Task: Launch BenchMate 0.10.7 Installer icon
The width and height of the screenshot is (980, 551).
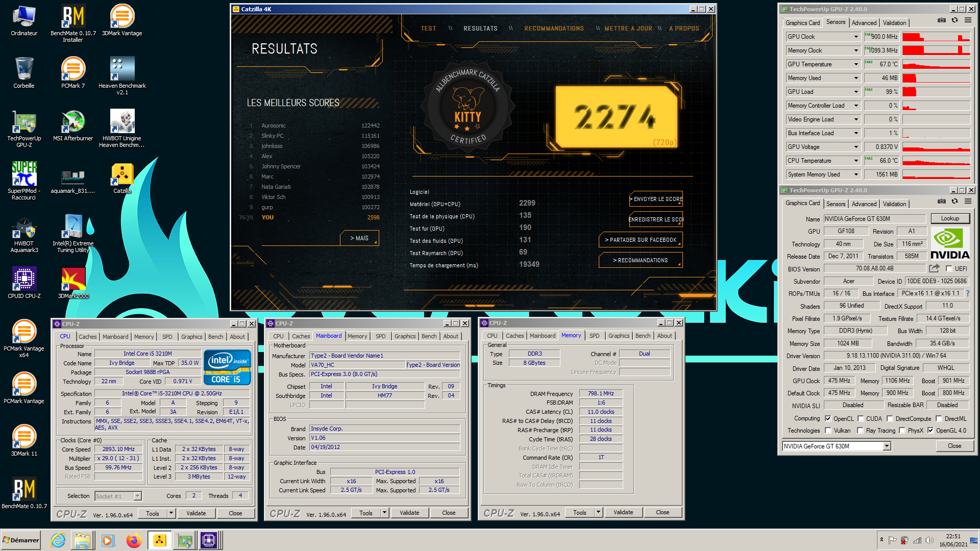Action: tap(73, 23)
